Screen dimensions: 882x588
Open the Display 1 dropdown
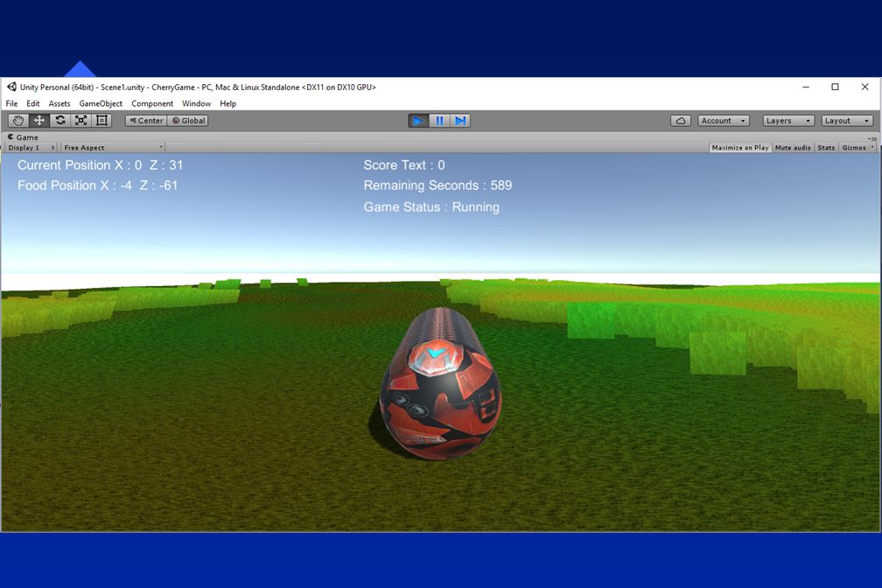(x=31, y=147)
